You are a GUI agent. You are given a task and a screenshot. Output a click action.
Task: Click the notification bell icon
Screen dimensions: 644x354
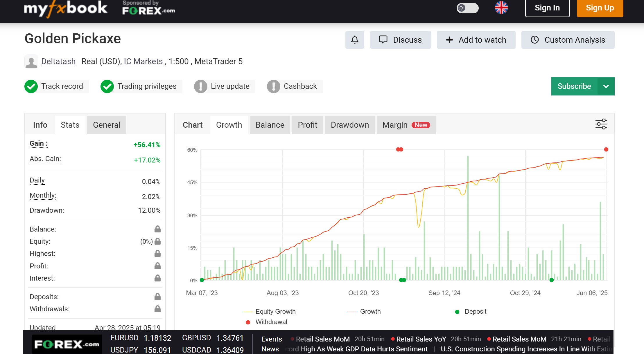click(354, 40)
